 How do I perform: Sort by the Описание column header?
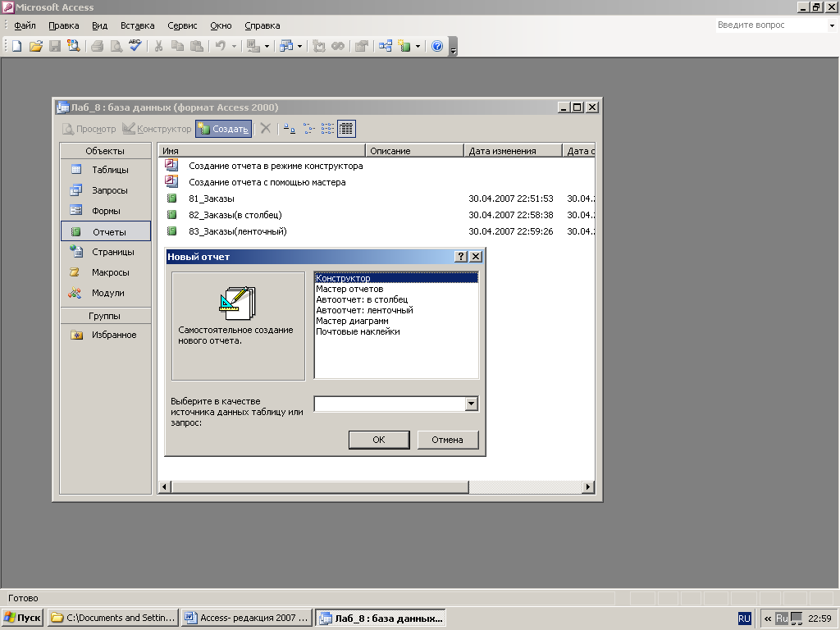point(414,151)
